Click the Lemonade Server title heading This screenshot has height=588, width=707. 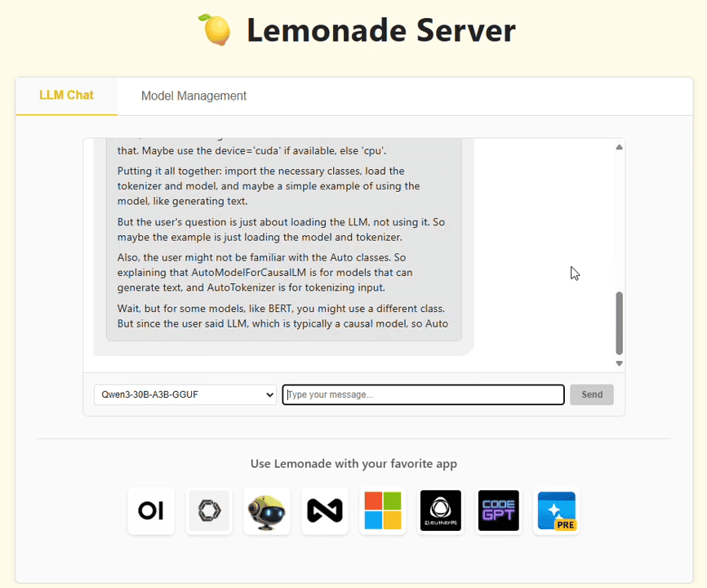click(x=380, y=31)
